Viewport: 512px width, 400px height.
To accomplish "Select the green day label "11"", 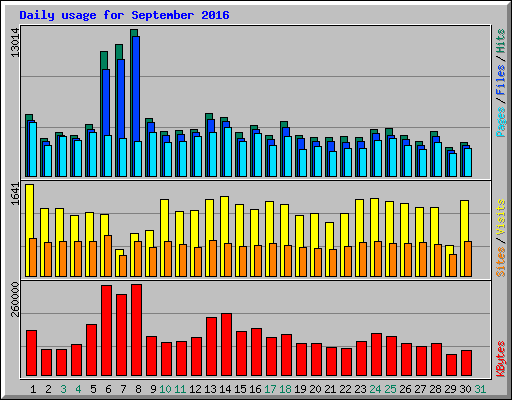I will (180, 389).
